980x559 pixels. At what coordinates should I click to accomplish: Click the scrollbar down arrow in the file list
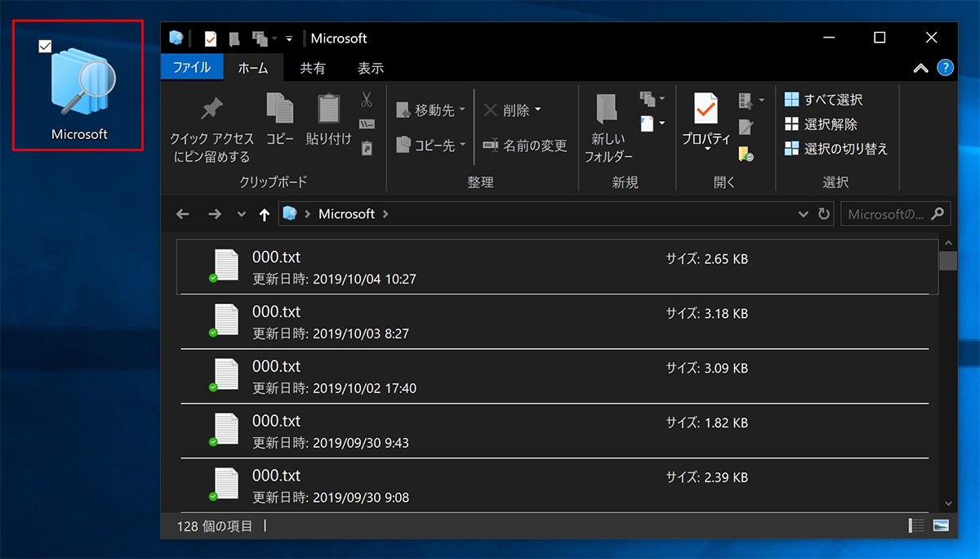(x=948, y=503)
